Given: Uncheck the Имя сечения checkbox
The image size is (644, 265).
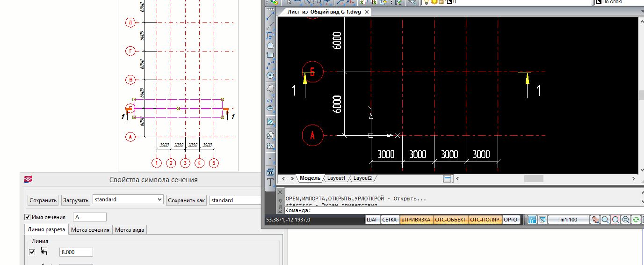Looking at the screenshot, I should tap(27, 217).
